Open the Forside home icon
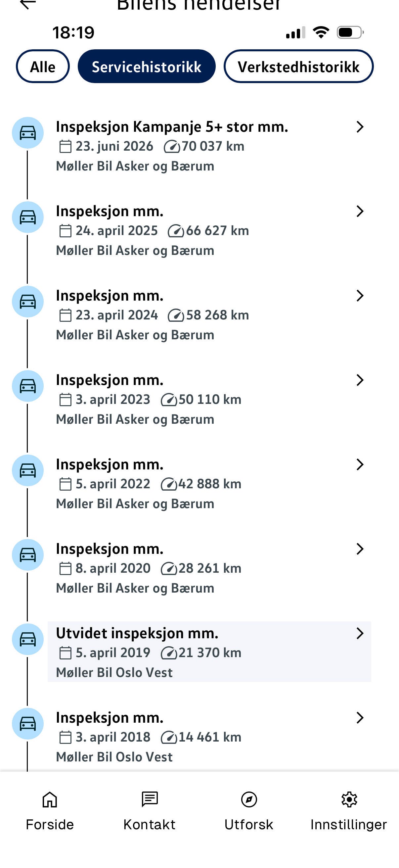Viewport: 399px width, 868px height. point(50,799)
